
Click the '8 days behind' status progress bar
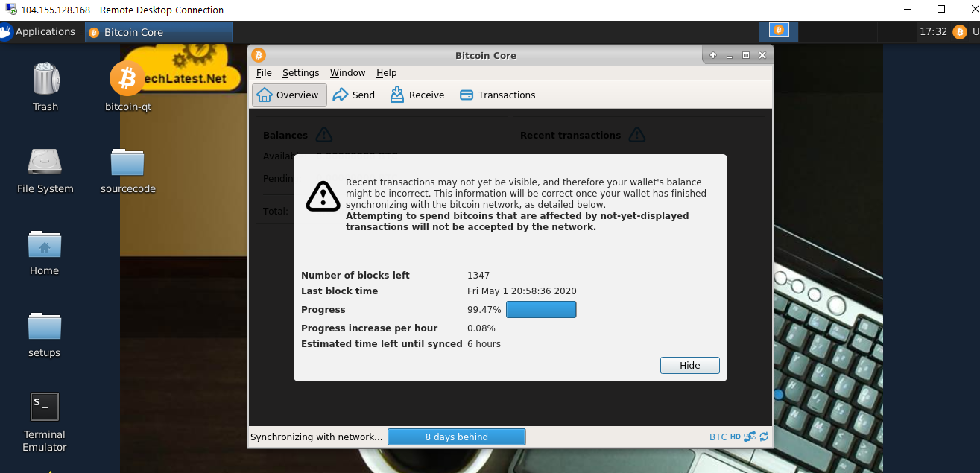(456, 437)
